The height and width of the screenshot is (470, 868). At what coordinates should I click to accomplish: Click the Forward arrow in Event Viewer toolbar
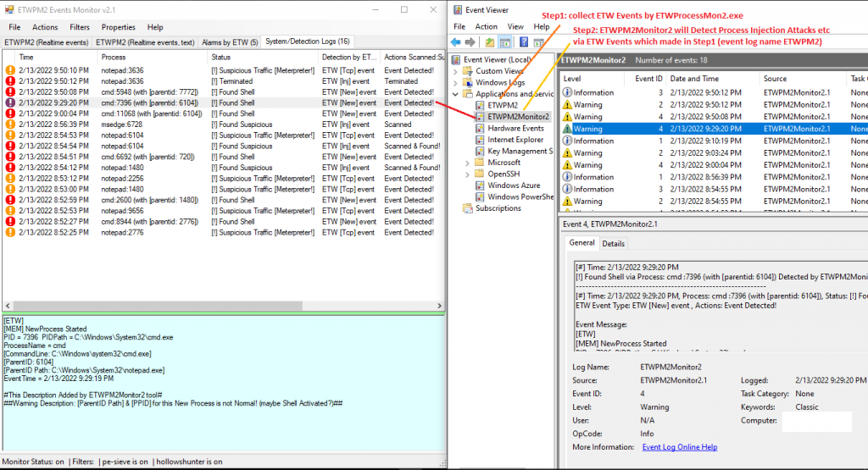pyautogui.click(x=470, y=42)
